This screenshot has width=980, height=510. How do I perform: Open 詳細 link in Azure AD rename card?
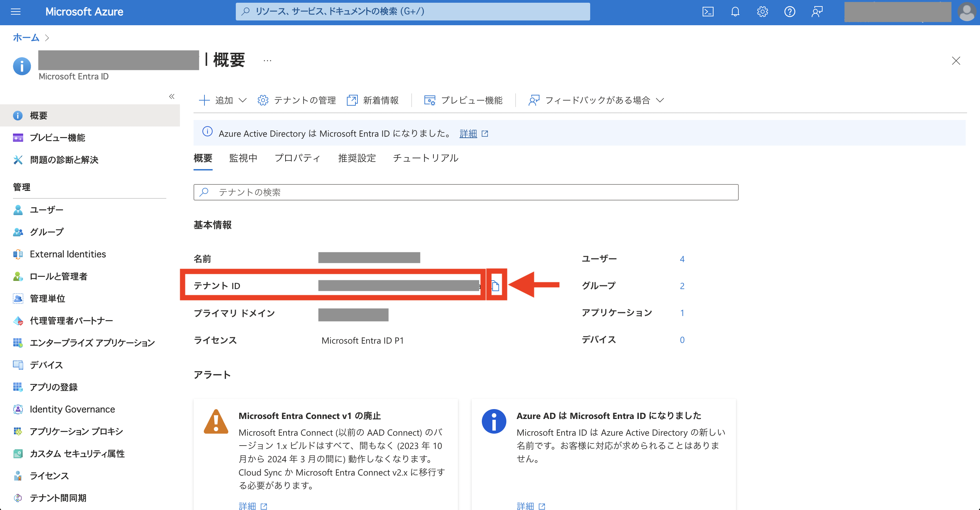tap(531, 506)
